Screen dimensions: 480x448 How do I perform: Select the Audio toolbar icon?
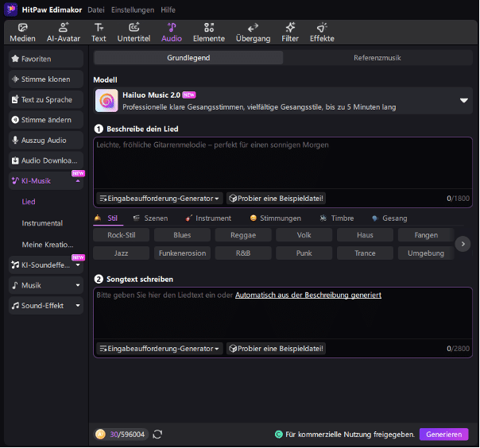(172, 28)
